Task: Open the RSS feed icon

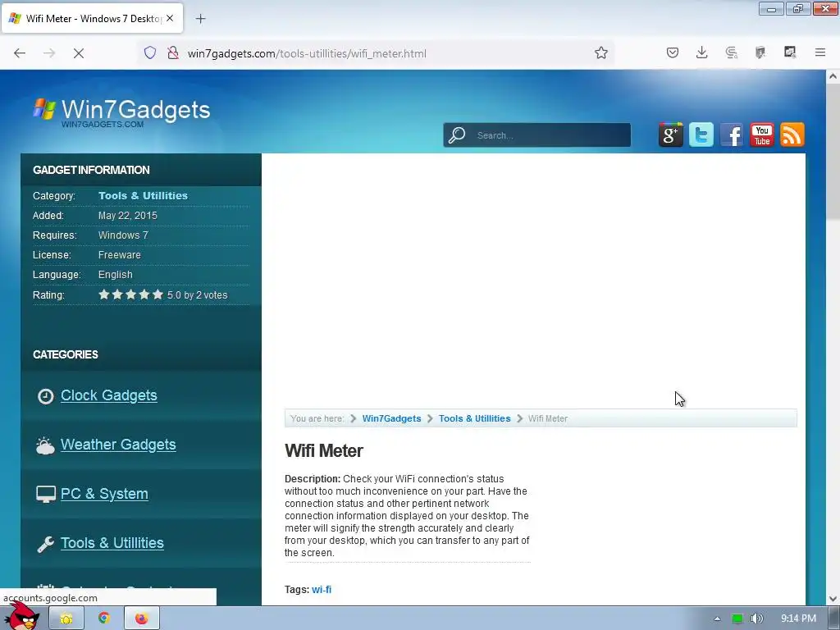Action: pos(792,135)
